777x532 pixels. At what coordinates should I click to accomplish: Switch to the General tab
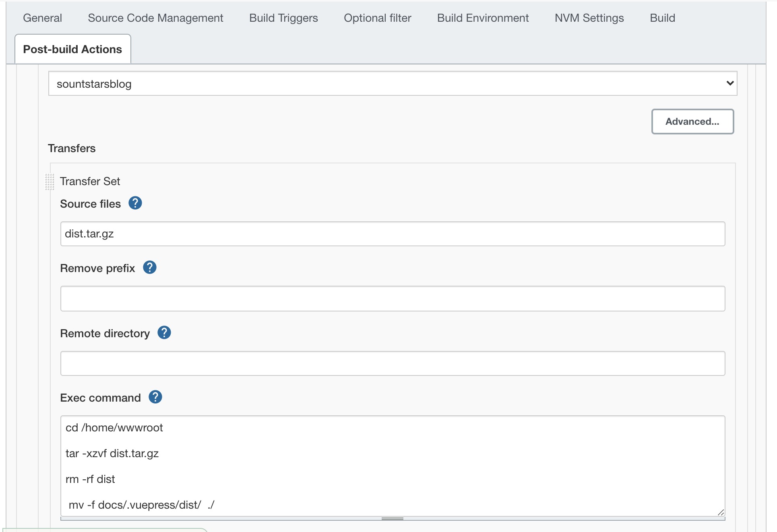[x=42, y=18]
